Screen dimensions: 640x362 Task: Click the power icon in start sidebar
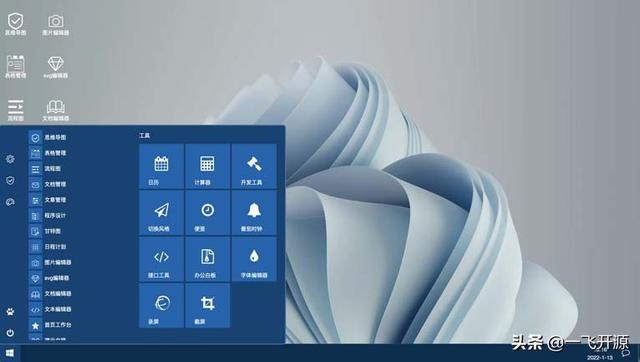click(10, 333)
